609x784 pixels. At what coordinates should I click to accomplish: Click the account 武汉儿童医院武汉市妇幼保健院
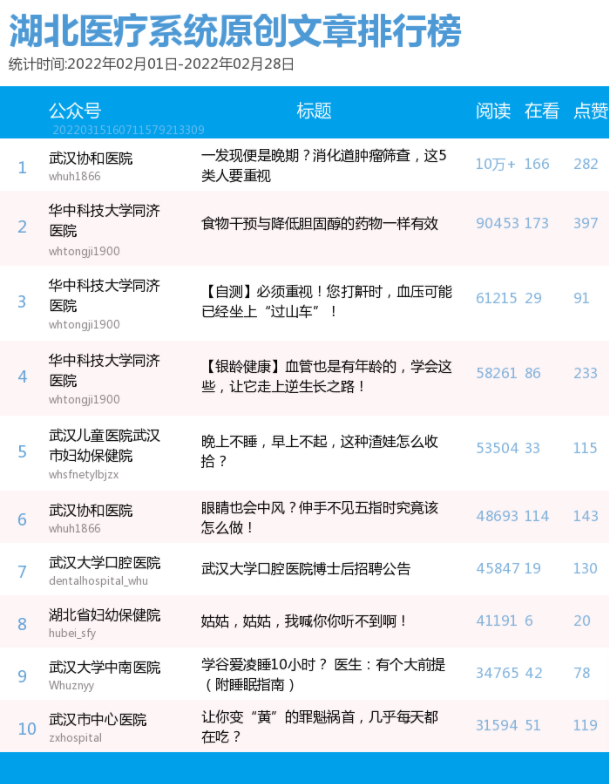click(x=104, y=446)
